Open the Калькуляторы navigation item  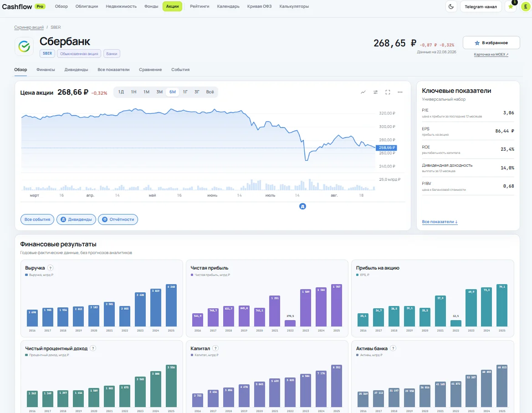pyautogui.click(x=294, y=6)
